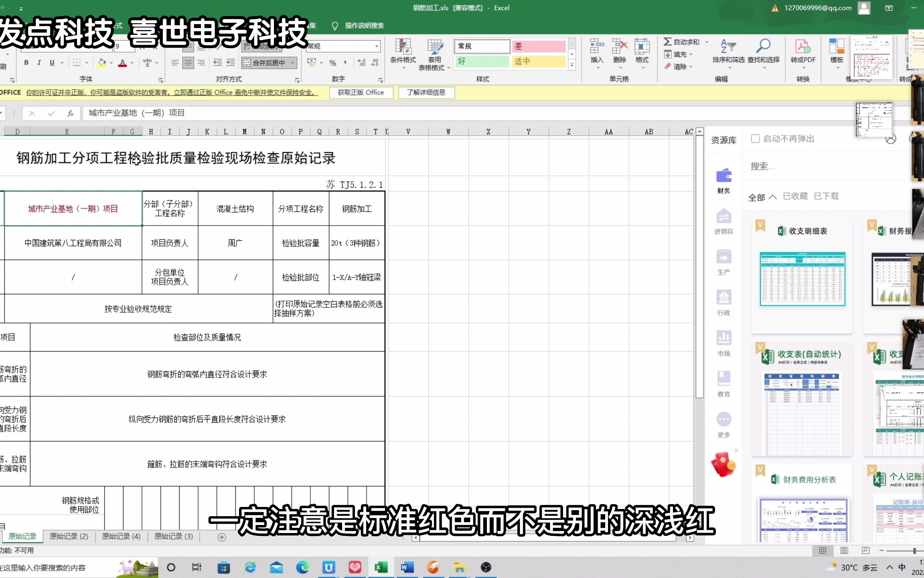Apply the 好 (green) cell style
Screen dimensions: 924x578
(x=482, y=61)
